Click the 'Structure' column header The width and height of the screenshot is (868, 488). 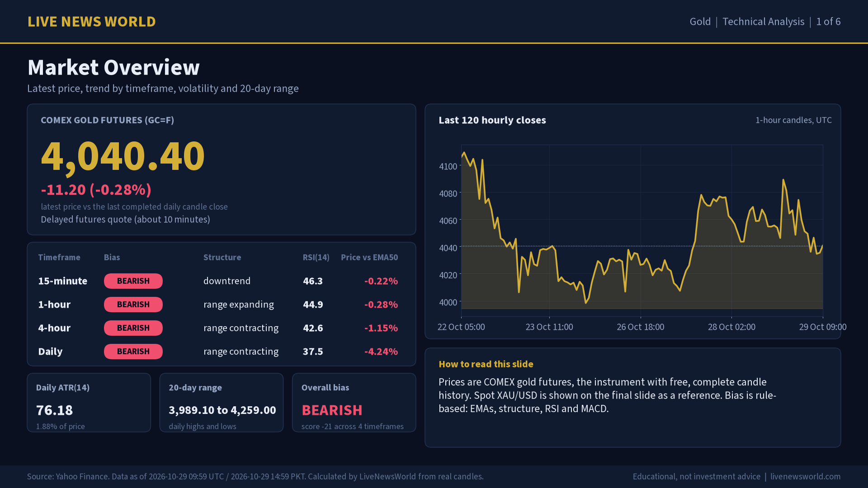222,258
